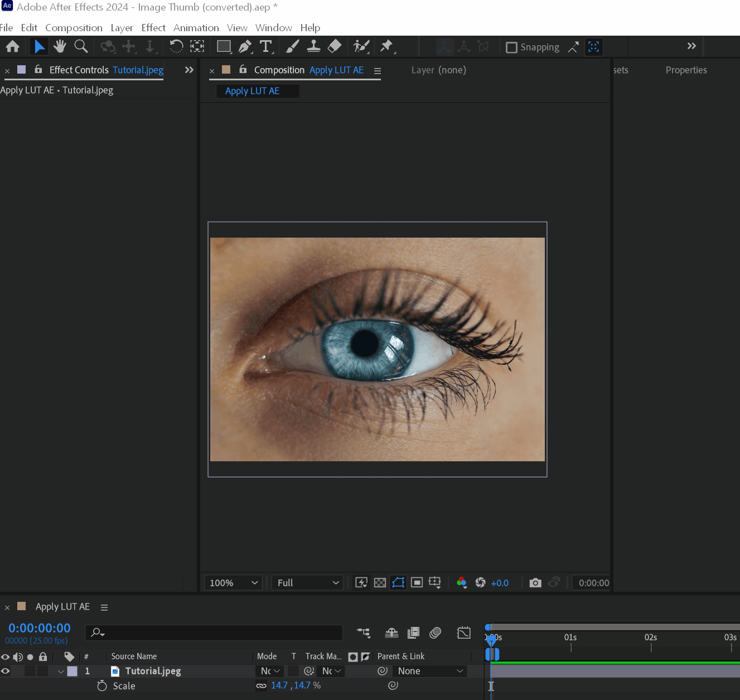This screenshot has height=700, width=740.
Task: Toggle the transparency grid in viewer
Action: click(x=380, y=583)
